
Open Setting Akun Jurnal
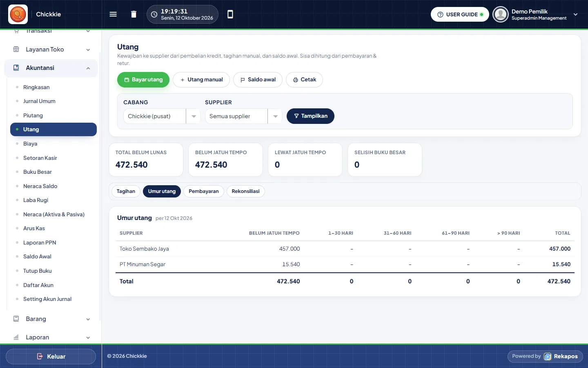[53, 299]
